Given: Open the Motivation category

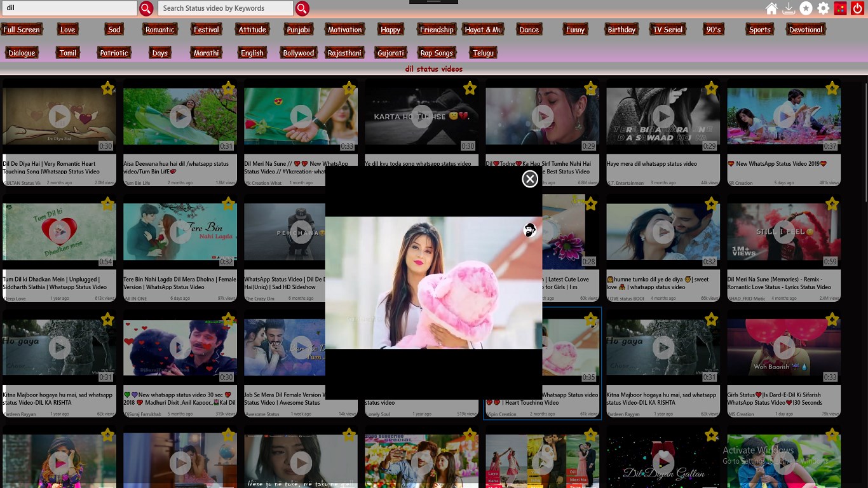Looking at the screenshot, I should pos(344,30).
